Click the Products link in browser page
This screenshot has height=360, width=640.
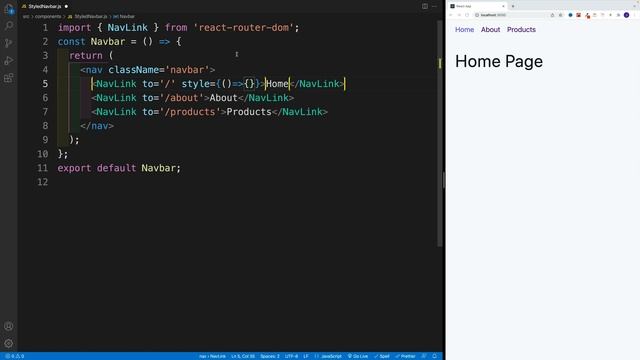click(521, 30)
